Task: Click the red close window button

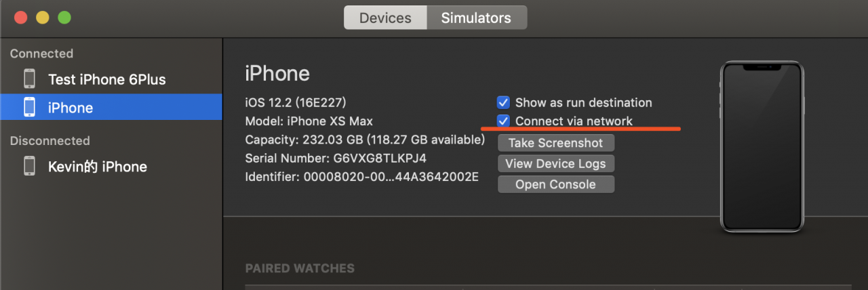Action: click(x=20, y=18)
